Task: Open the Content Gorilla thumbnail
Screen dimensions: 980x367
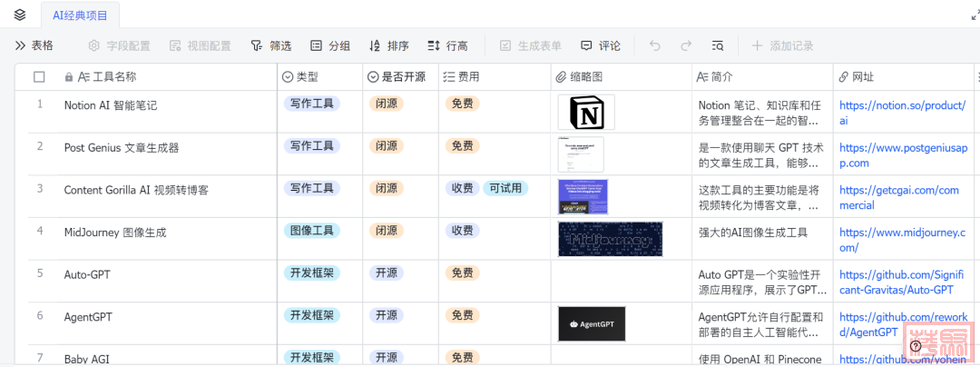Action: [x=583, y=197]
